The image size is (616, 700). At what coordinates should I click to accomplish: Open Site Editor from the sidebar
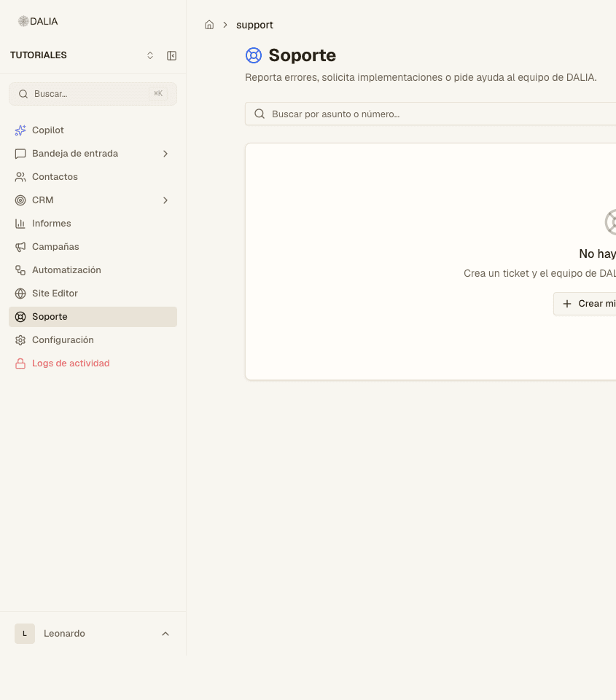click(x=93, y=294)
